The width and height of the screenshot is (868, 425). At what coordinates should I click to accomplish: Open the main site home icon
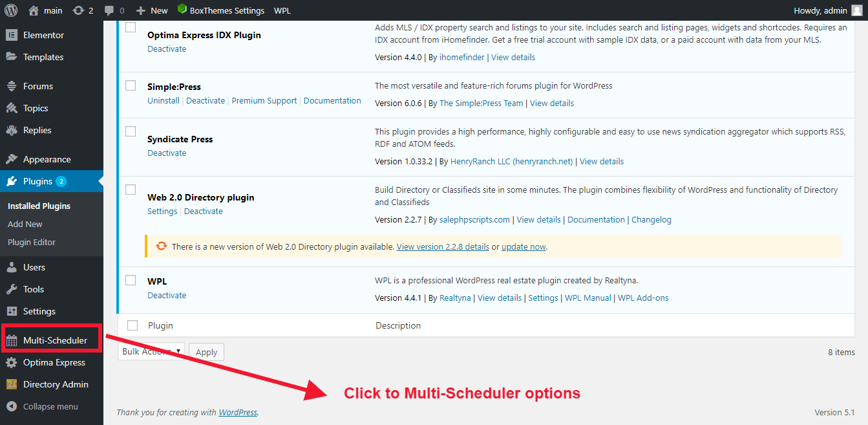(x=34, y=10)
